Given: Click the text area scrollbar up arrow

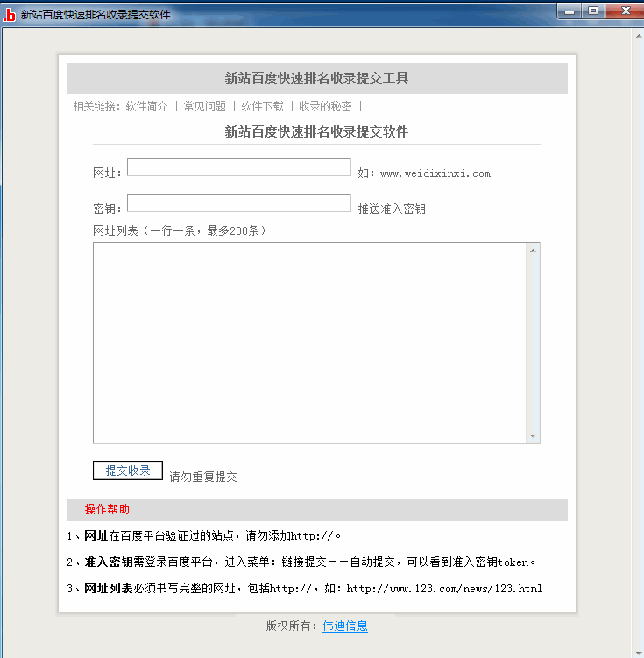Looking at the screenshot, I should (533, 251).
